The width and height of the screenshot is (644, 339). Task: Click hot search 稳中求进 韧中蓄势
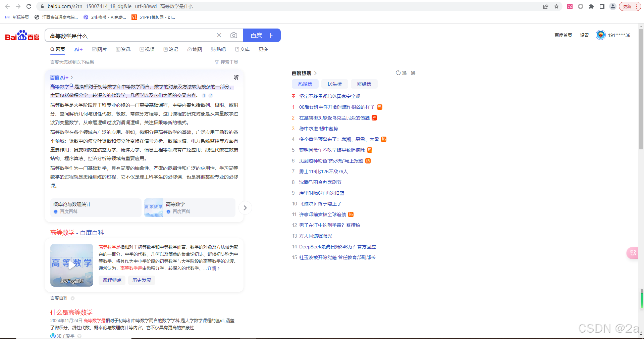(x=319, y=129)
